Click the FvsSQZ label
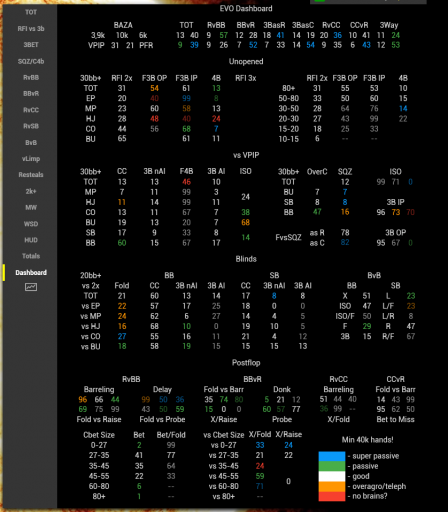Image resolution: width=448 pixels, height=512 pixels. coord(288,238)
